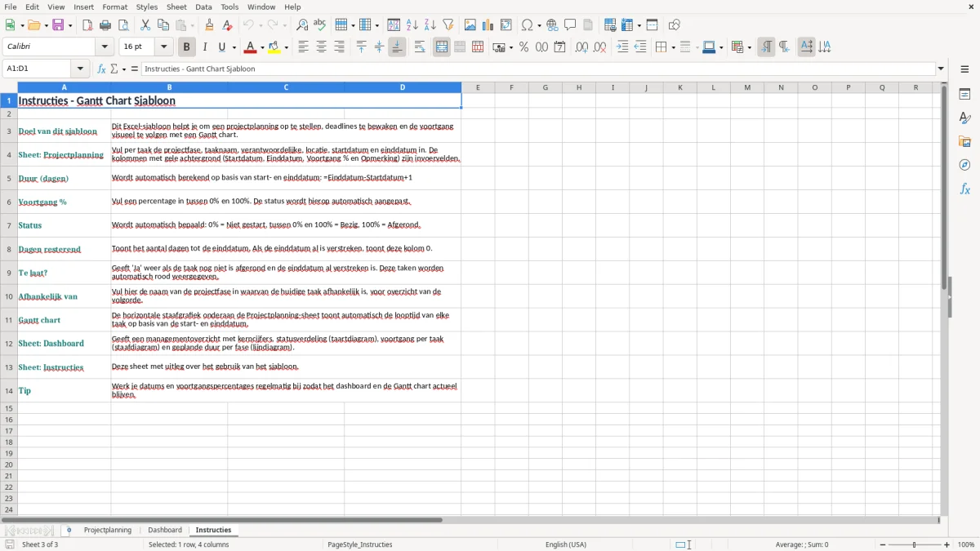Click the Clear Direct Formatting icon
Viewport: 980px width, 551px height.
tap(227, 25)
